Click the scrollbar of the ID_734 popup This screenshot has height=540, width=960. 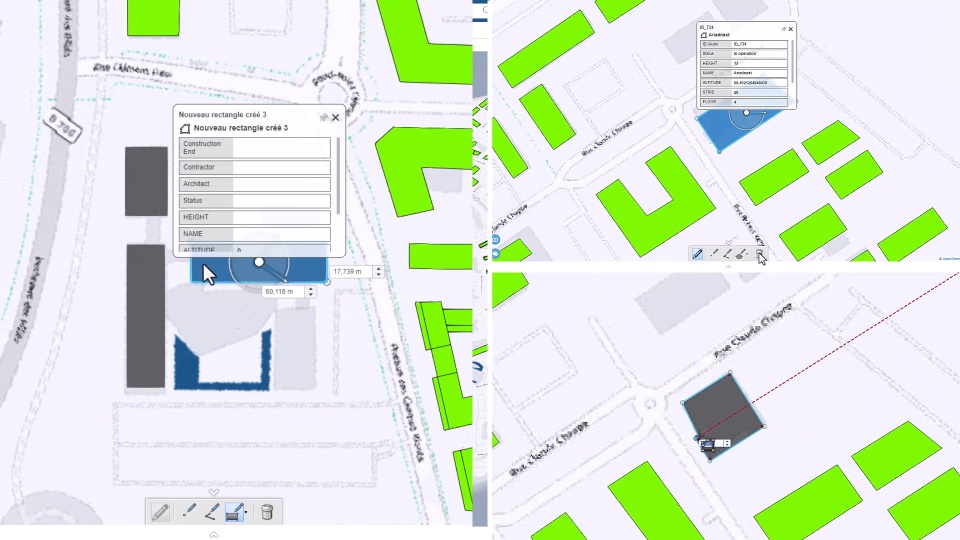pos(792,61)
